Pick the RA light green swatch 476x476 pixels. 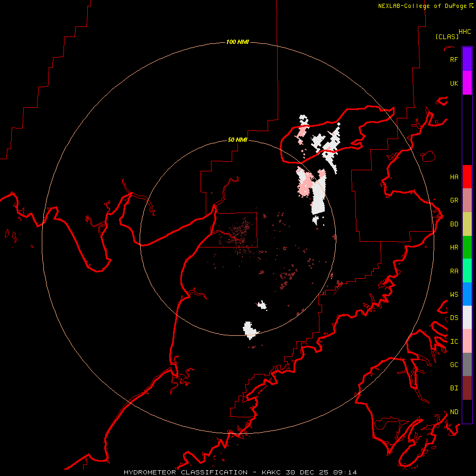point(467,271)
